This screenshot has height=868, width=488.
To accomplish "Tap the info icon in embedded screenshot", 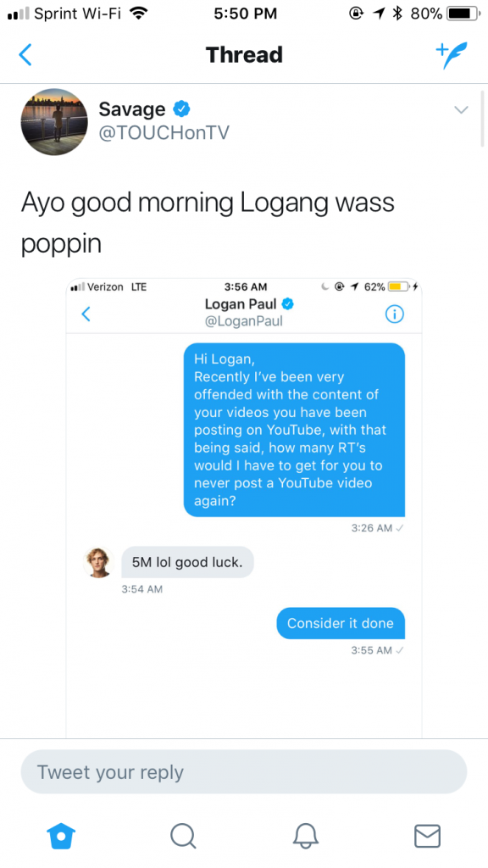I will click(x=395, y=314).
